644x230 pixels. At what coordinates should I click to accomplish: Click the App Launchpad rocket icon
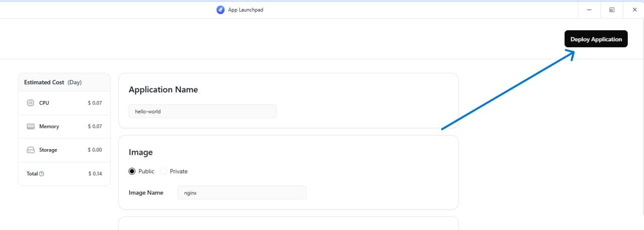point(220,10)
